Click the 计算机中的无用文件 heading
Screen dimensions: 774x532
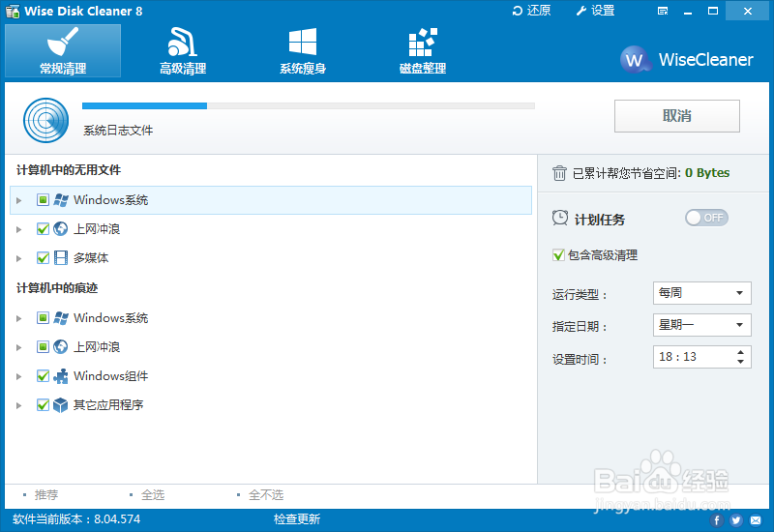click(x=69, y=170)
